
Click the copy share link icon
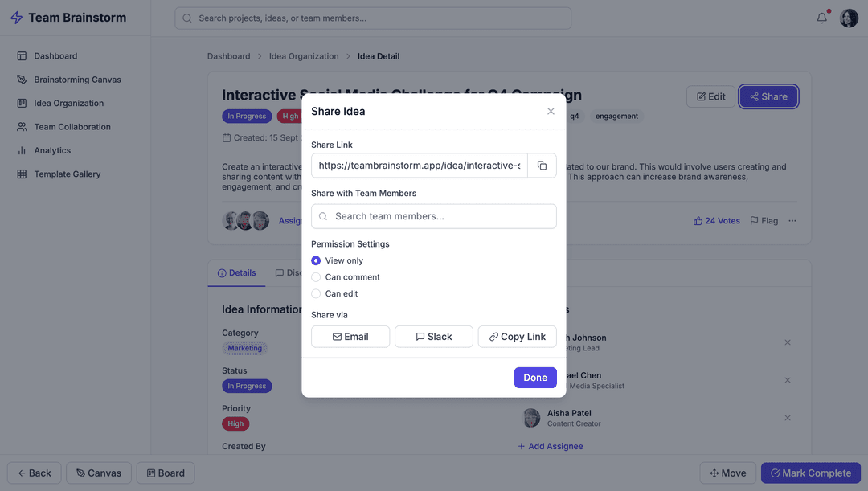542,166
